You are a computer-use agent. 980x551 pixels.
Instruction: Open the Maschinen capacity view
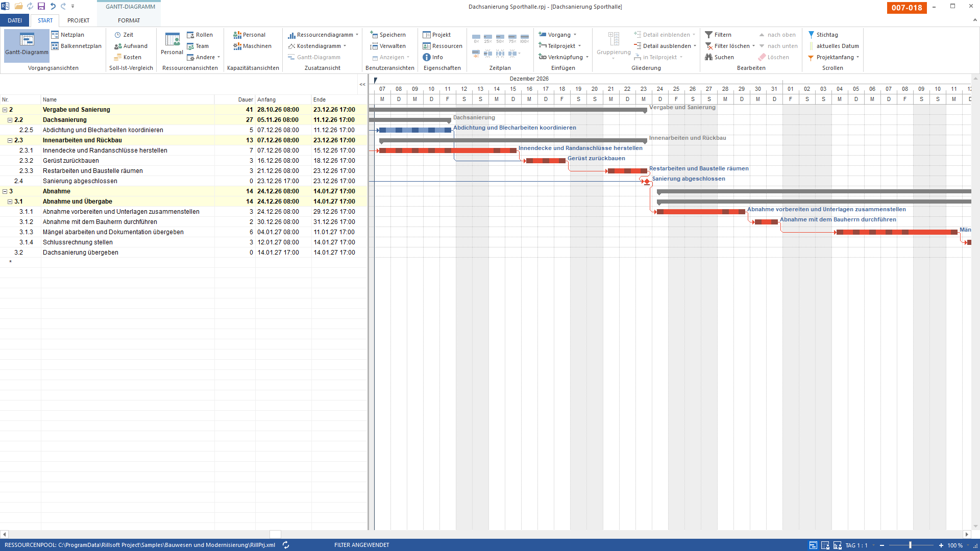click(252, 46)
